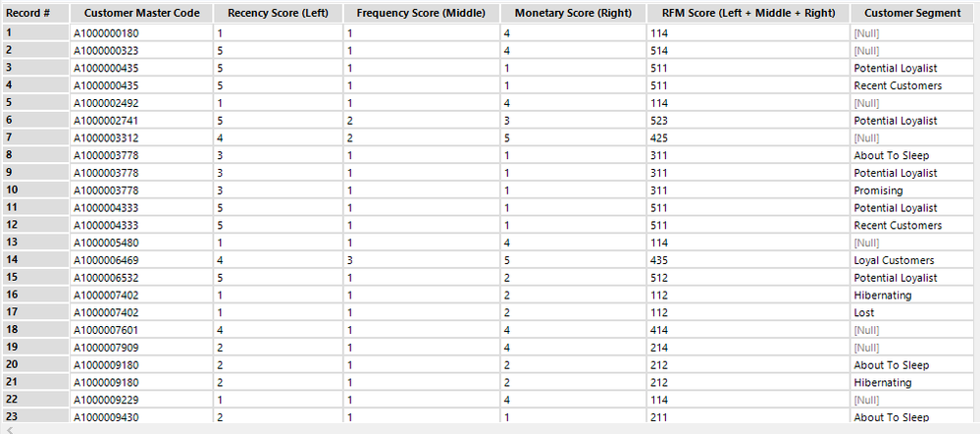Select the Customer Master Code column header
This screenshot has width=980, height=434.
tap(141, 13)
